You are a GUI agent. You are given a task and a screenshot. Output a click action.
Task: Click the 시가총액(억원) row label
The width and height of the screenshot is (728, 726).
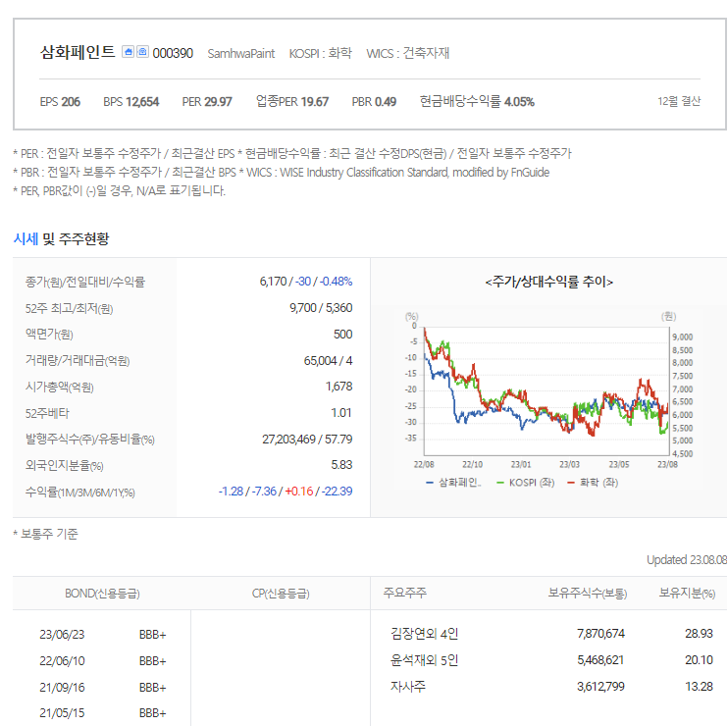[60, 387]
